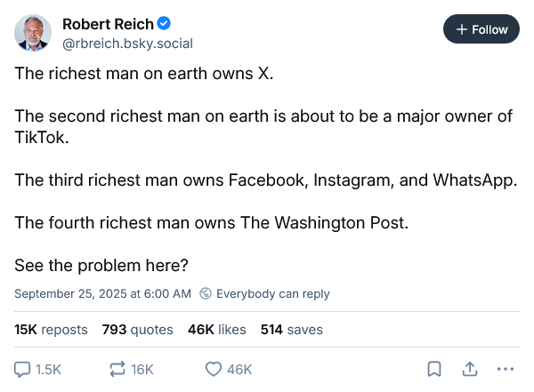Open the @rbreich.bsky.social handle link
The height and width of the screenshot is (392, 534).
pyautogui.click(x=127, y=44)
